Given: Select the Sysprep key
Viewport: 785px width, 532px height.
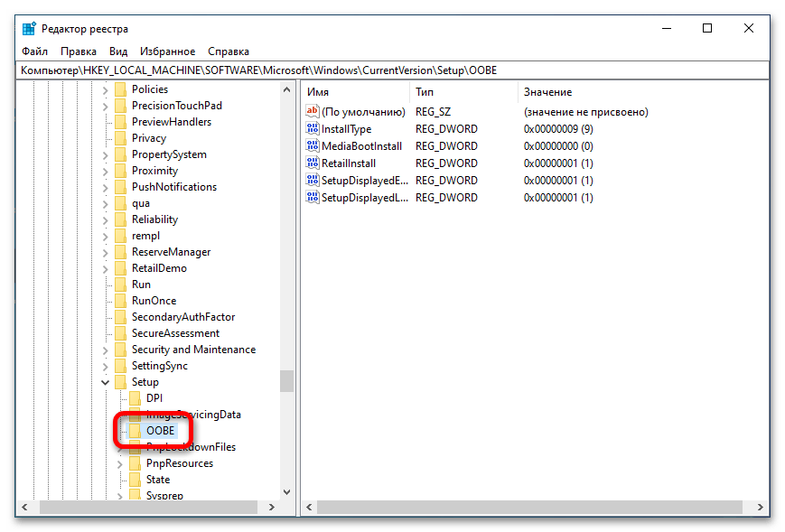Looking at the screenshot, I should pyautogui.click(x=164, y=495).
